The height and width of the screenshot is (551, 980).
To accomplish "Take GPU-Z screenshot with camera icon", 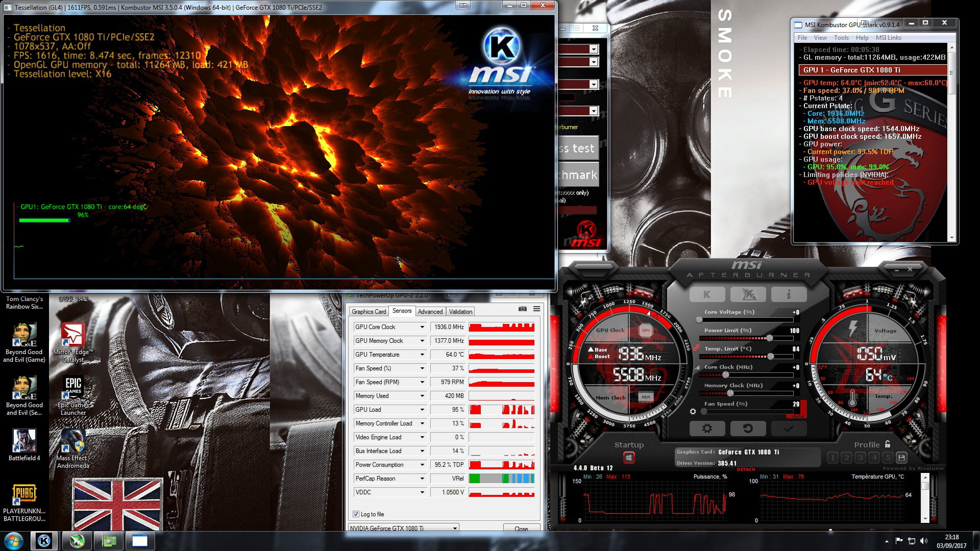I will pyautogui.click(x=523, y=309).
